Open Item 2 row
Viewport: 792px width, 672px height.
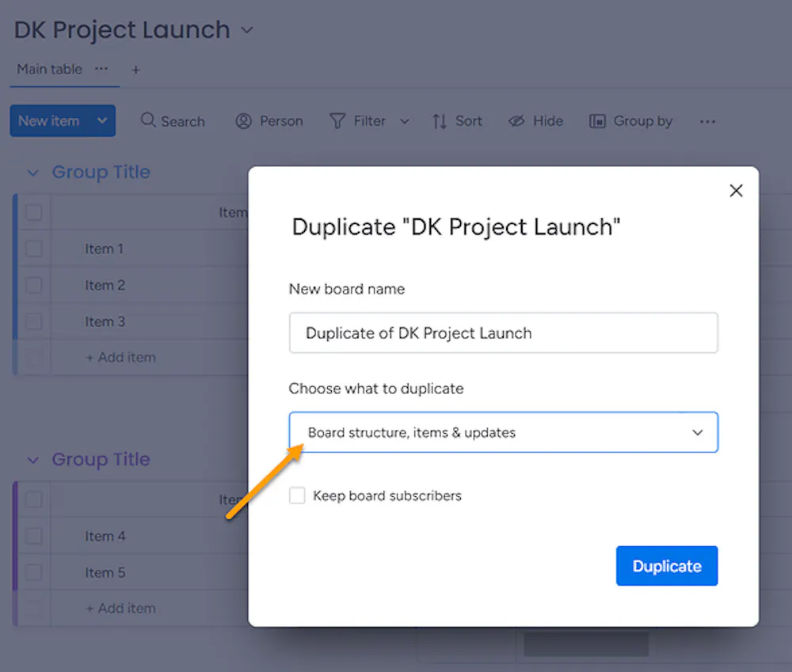105,285
